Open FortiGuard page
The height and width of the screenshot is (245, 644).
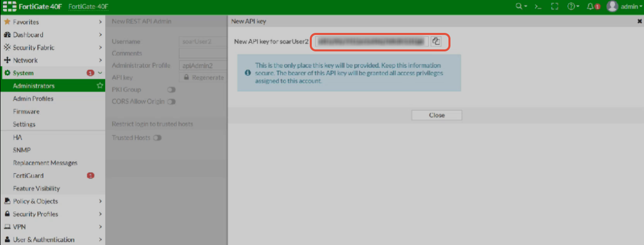(x=52, y=176)
